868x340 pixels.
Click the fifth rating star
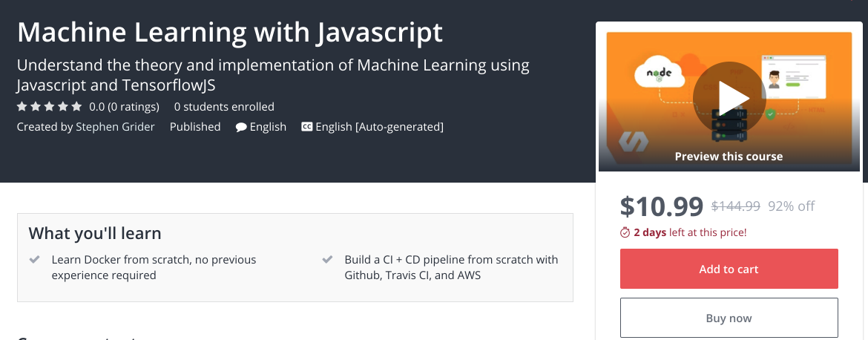point(76,106)
